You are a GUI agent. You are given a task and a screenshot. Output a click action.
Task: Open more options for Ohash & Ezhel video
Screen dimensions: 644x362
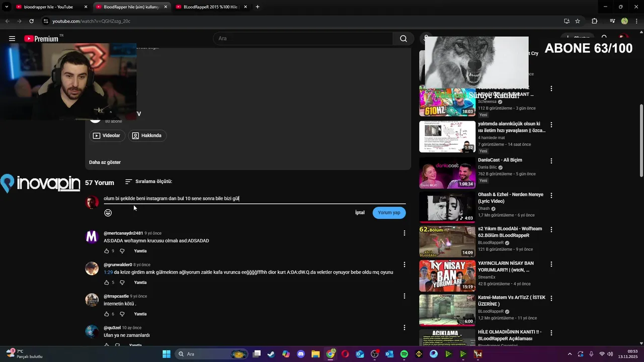click(x=551, y=195)
